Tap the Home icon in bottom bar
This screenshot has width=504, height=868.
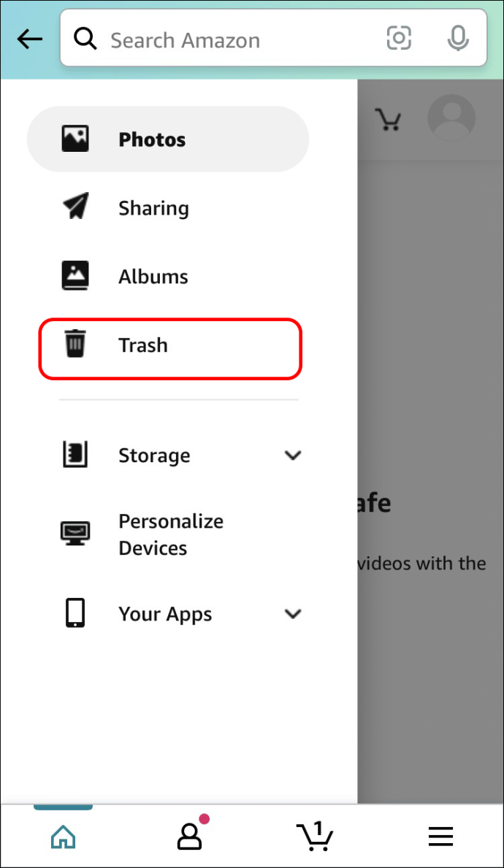(64, 837)
